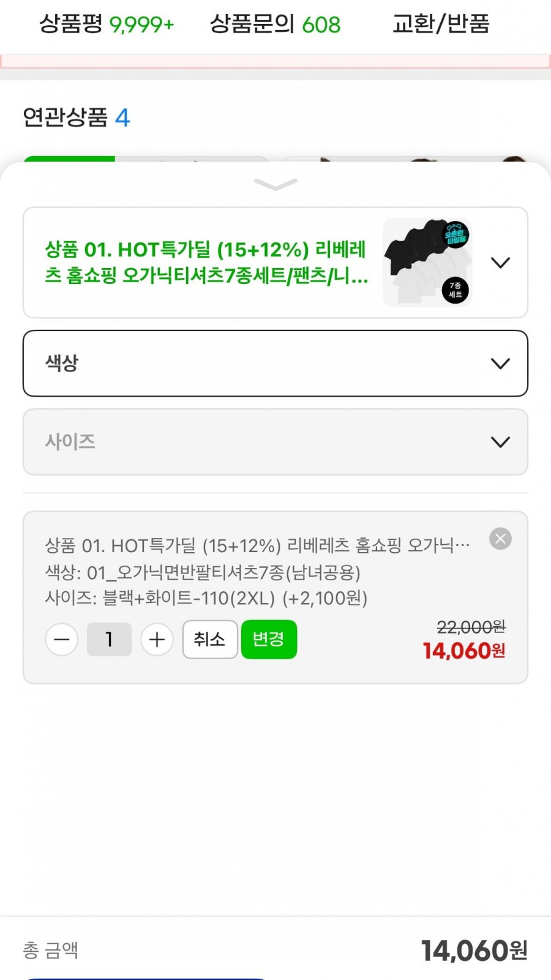The height and width of the screenshot is (980, 551).
Task: Open the 사이즈 dropdown
Action: 275,442
